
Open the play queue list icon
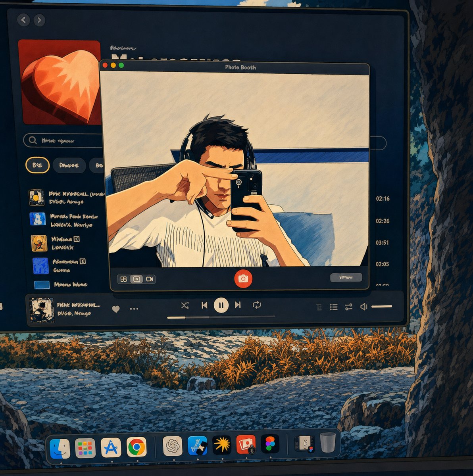point(334,307)
